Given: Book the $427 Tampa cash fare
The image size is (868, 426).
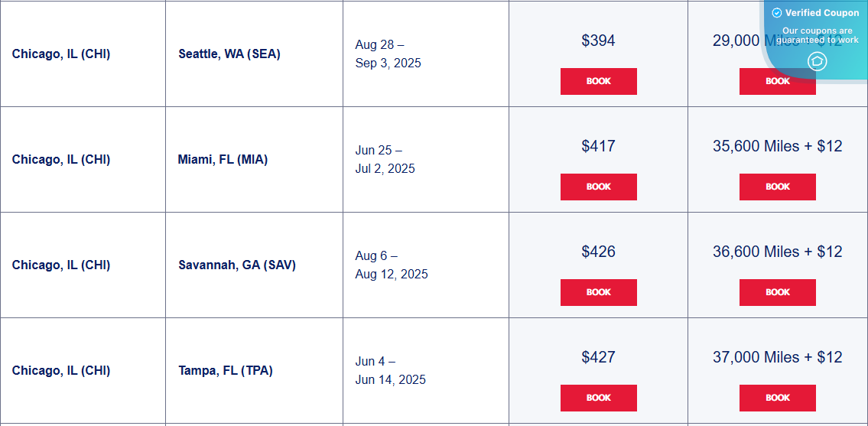Looking at the screenshot, I should click(x=598, y=398).
